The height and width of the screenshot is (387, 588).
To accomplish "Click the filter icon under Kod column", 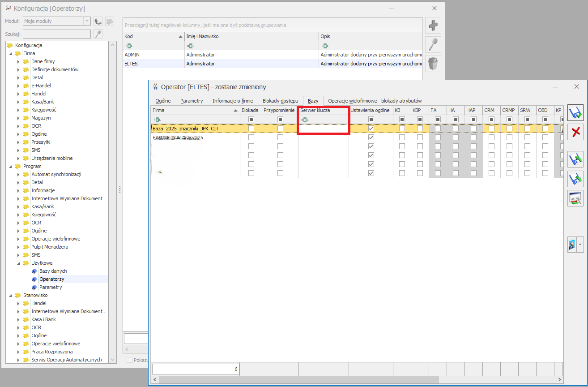I will [x=129, y=46].
